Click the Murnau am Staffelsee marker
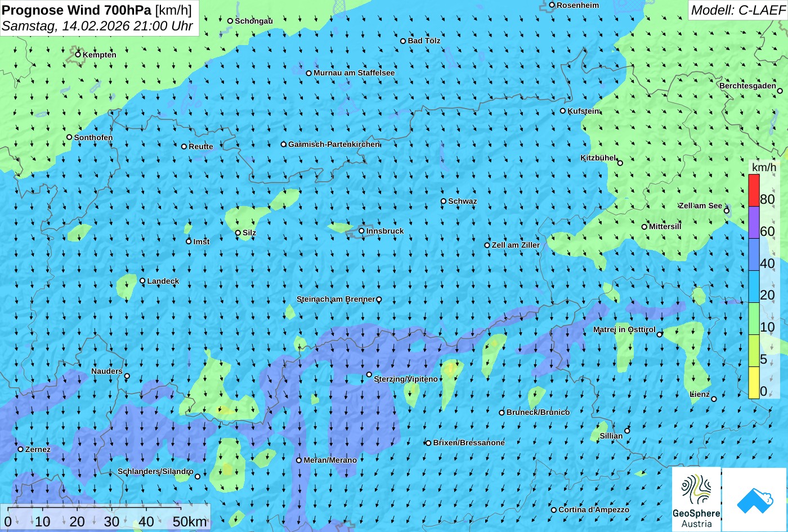788x532 pixels. [x=308, y=73]
